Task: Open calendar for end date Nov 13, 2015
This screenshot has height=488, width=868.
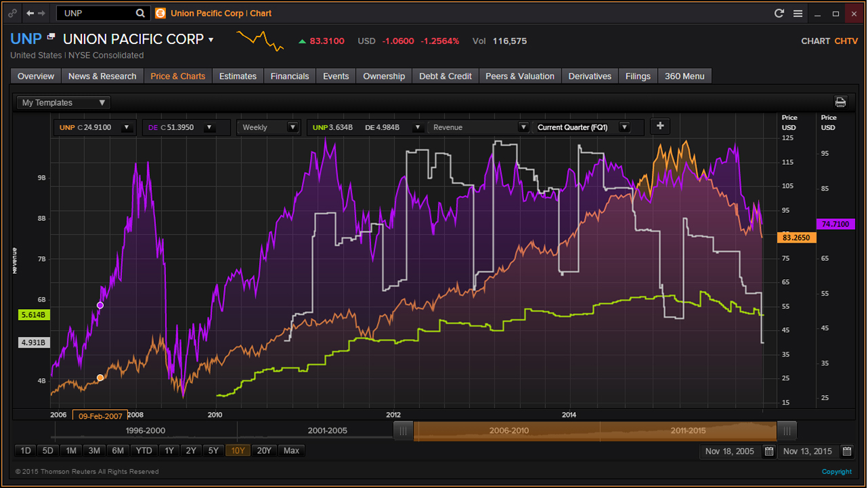Action: 847,451
